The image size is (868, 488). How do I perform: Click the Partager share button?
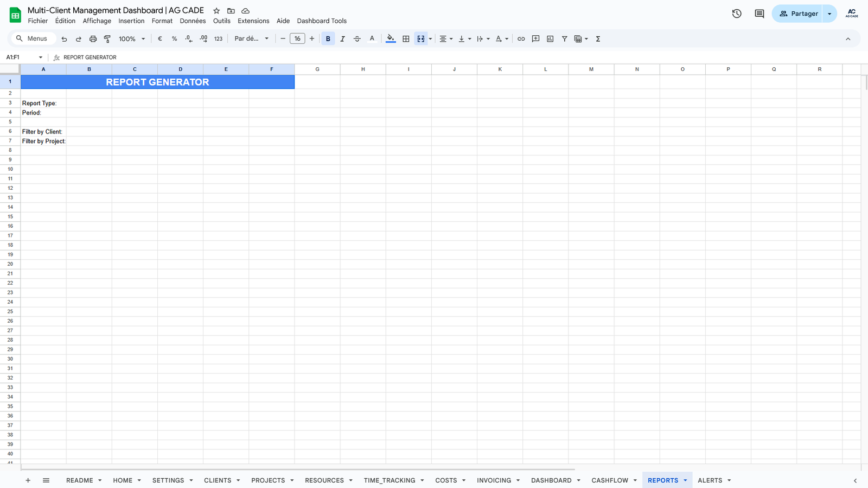click(798, 14)
